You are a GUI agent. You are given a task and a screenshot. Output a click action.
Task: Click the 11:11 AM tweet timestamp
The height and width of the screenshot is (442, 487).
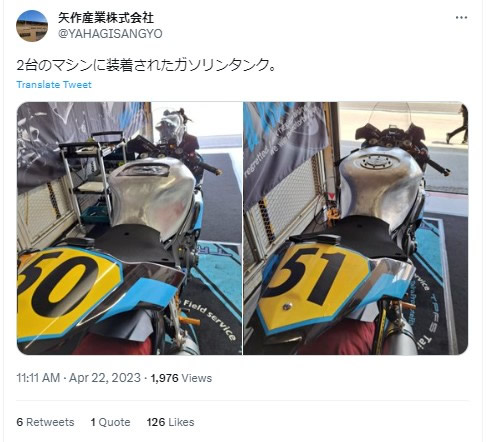click(x=38, y=378)
